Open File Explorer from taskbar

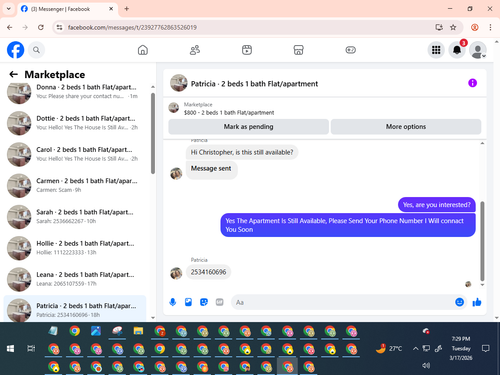click(x=138, y=331)
